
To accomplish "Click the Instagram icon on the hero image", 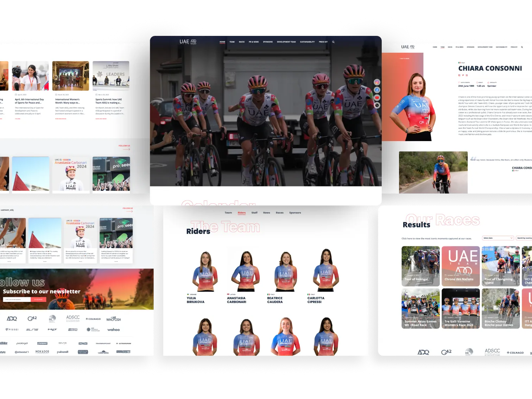I will 377,82.
